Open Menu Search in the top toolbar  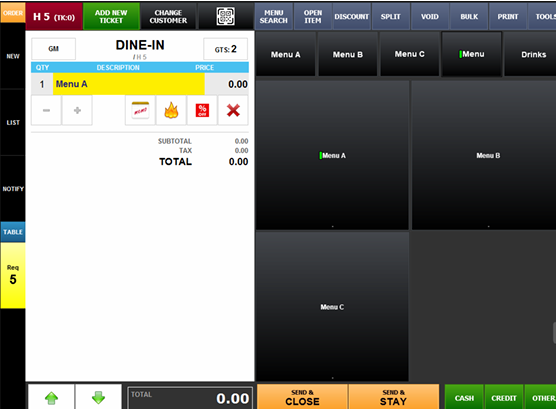point(273,16)
